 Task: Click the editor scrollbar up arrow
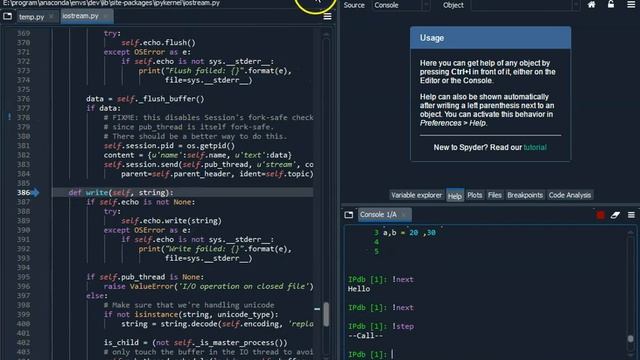pos(326,34)
